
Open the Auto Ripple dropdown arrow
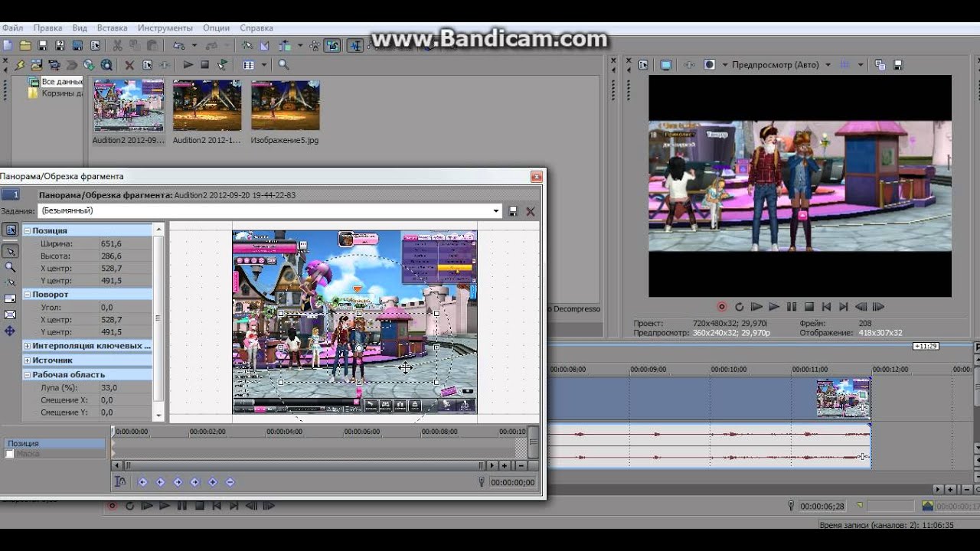click(x=300, y=45)
